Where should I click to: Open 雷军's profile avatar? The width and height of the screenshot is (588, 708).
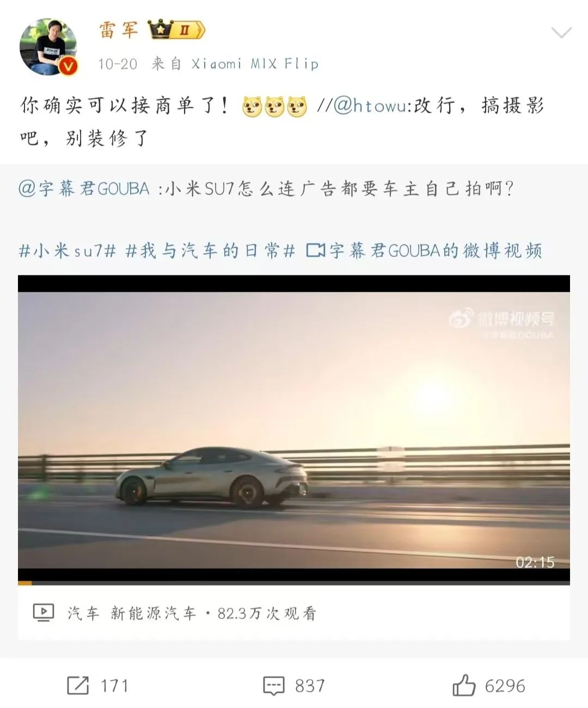(48, 47)
